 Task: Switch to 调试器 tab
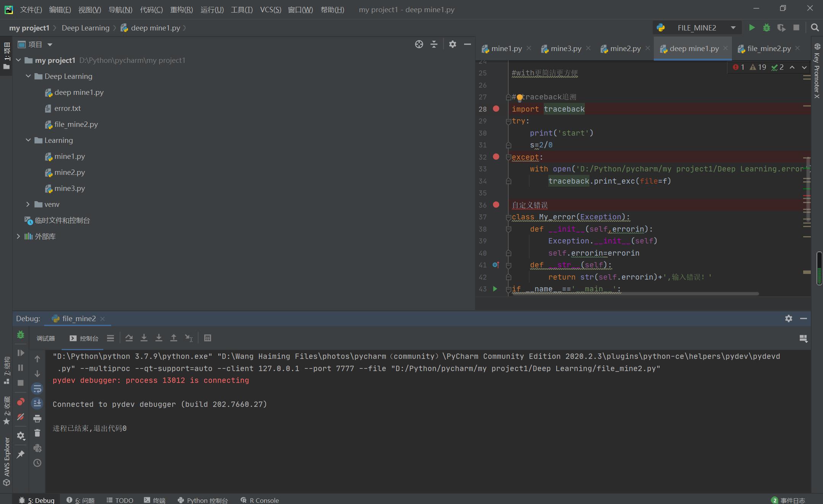pos(46,338)
